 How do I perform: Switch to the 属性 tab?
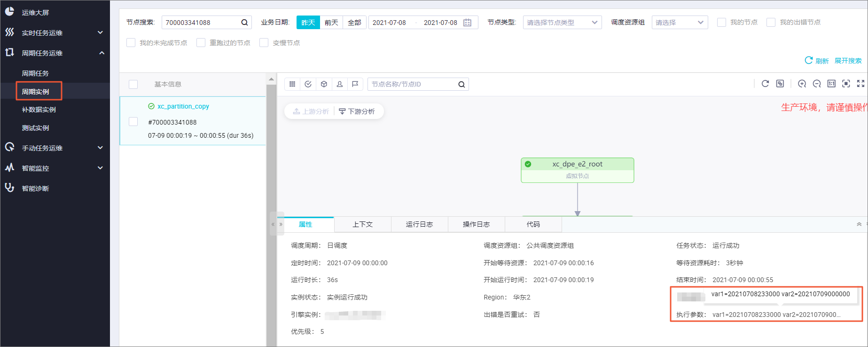pyautogui.click(x=305, y=224)
